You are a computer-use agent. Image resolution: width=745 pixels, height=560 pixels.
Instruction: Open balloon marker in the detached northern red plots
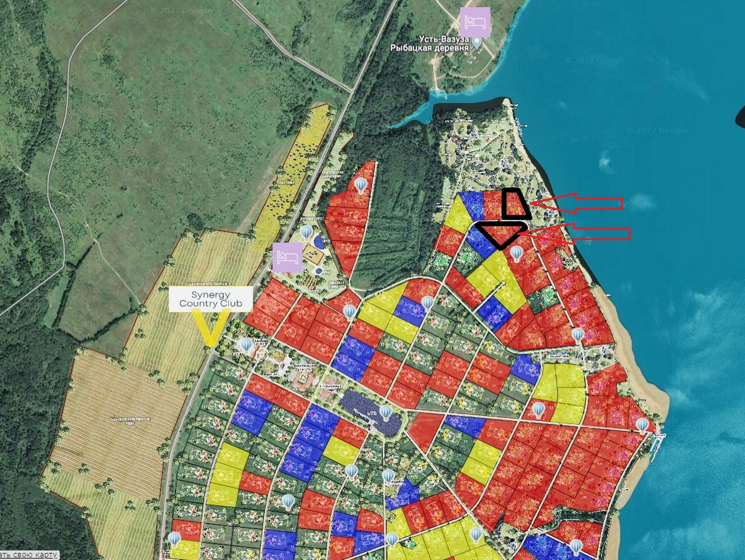coord(361,185)
